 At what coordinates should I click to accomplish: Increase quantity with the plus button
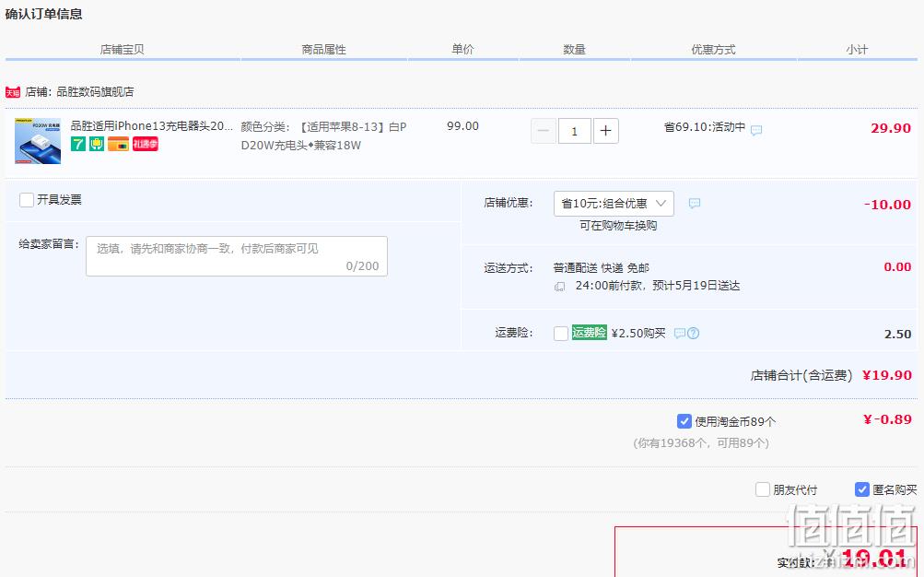[x=606, y=131]
